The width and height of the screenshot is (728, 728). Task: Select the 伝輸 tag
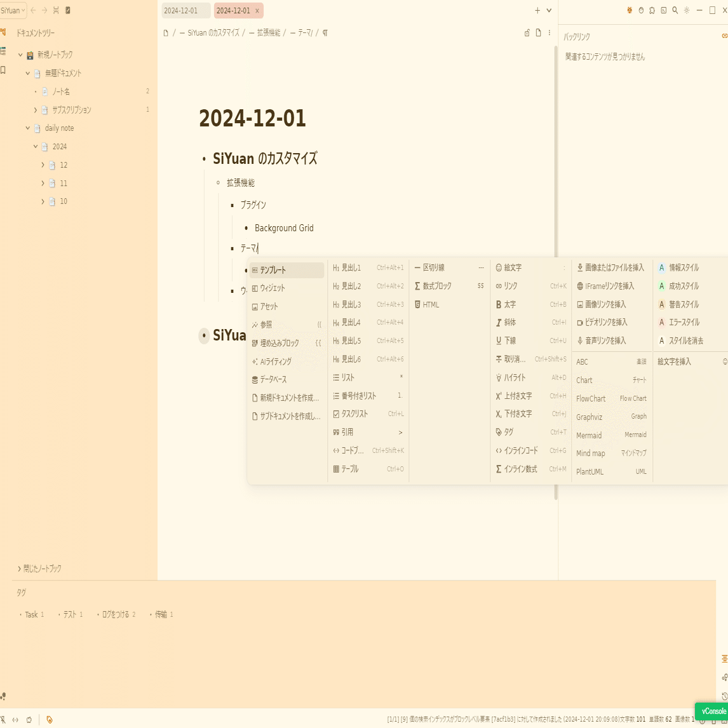coord(161,614)
